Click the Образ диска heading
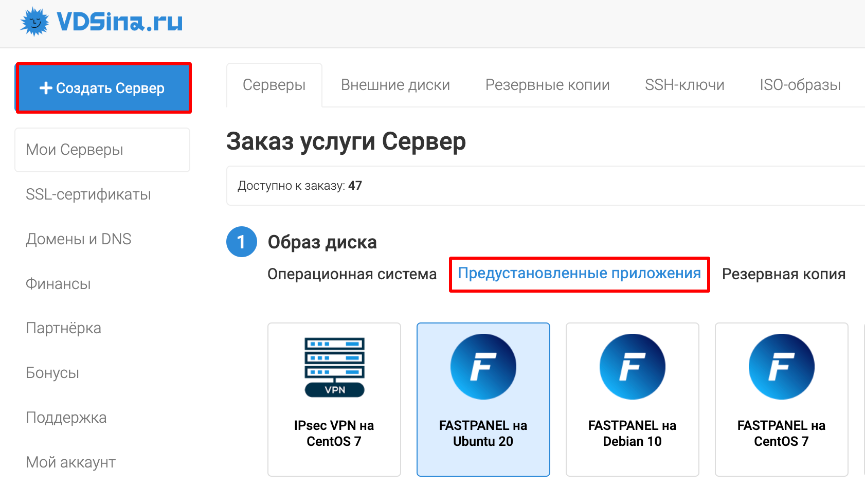 (x=322, y=242)
